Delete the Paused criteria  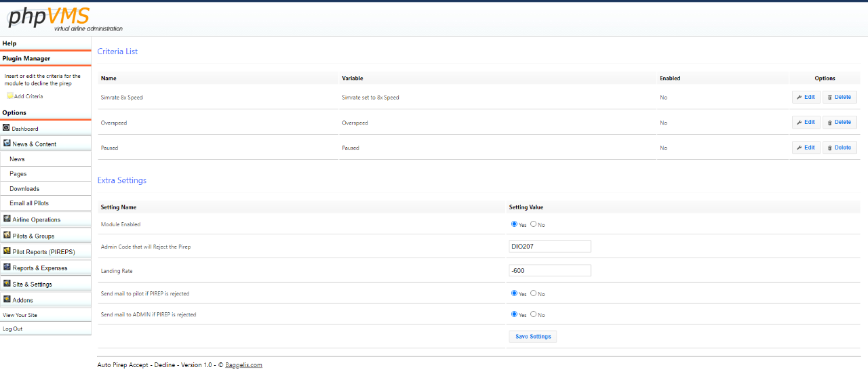[840, 148]
